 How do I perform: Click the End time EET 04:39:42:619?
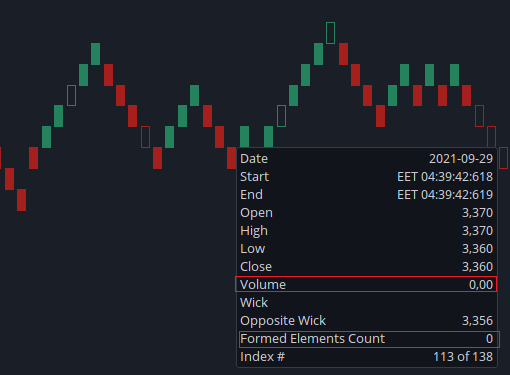pyautogui.click(x=445, y=195)
